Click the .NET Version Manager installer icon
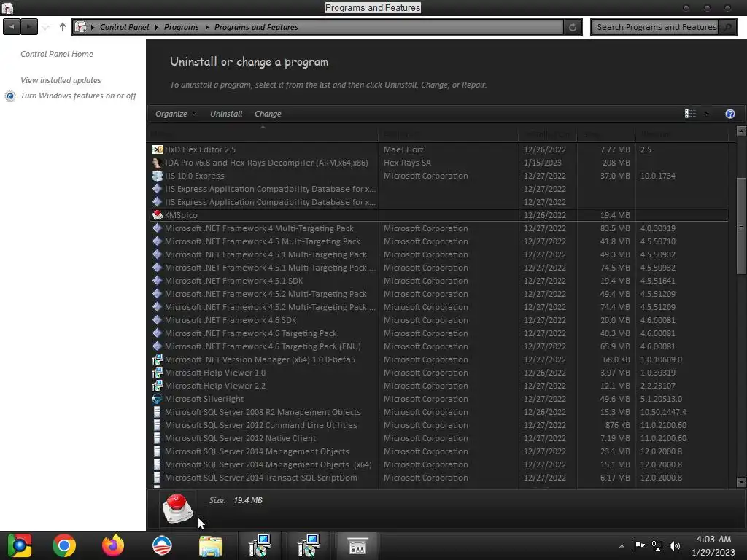The height and width of the screenshot is (560, 747). (x=158, y=359)
